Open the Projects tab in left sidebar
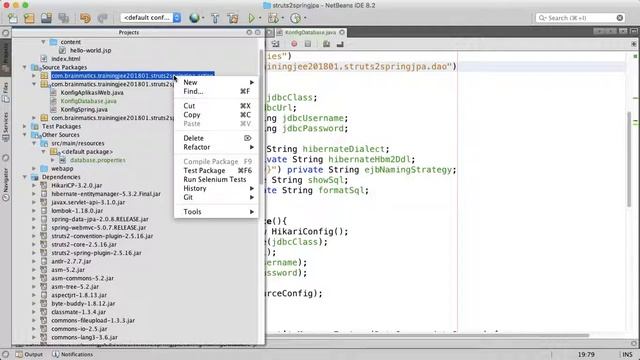 click(x=6, y=57)
